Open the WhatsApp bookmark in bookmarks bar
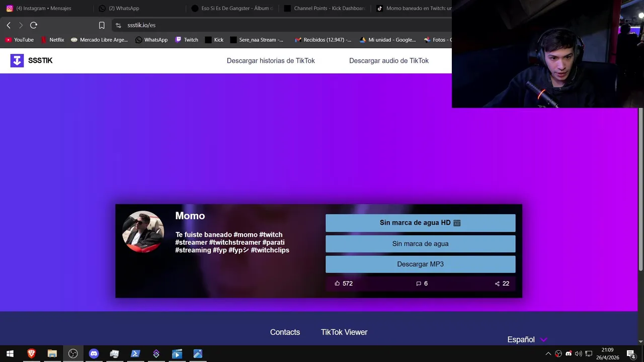The height and width of the screenshot is (362, 644). [x=151, y=40]
